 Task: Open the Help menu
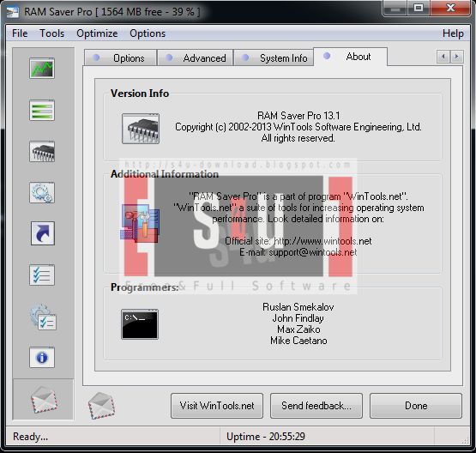[453, 33]
